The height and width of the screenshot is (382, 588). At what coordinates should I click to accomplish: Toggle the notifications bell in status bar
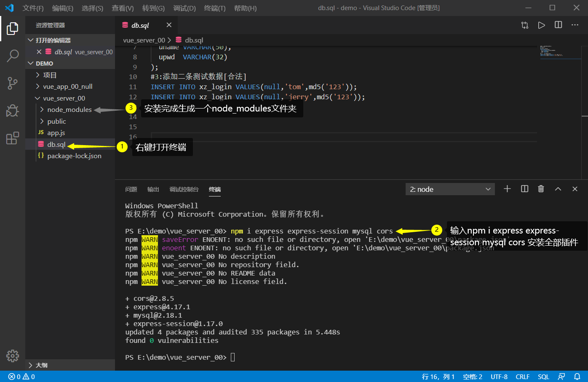pos(577,376)
